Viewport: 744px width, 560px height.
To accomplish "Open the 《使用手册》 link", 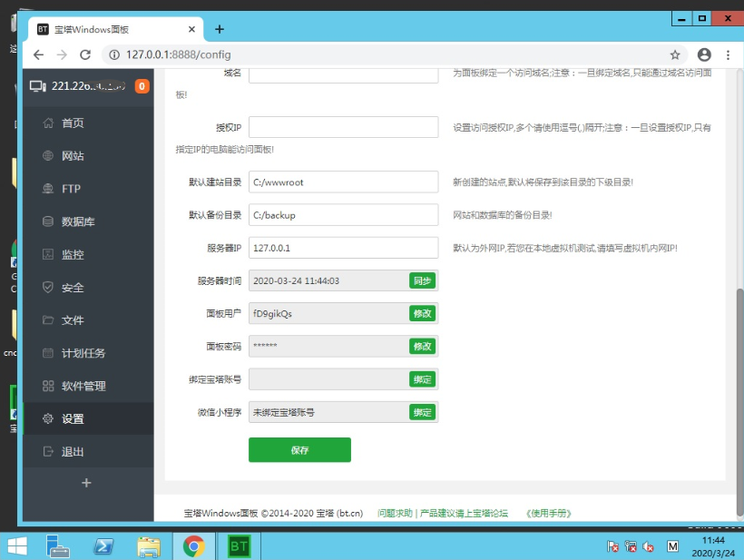I will tap(549, 513).
